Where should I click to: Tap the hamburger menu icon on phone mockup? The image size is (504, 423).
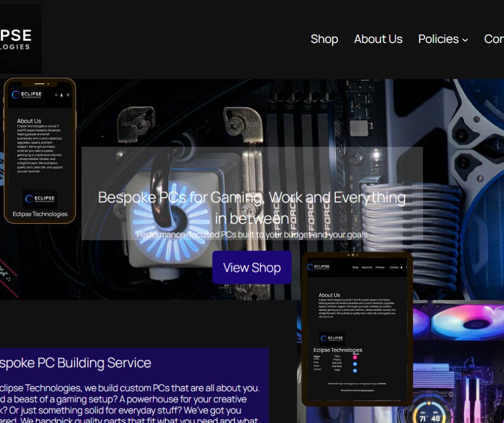point(56,95)
